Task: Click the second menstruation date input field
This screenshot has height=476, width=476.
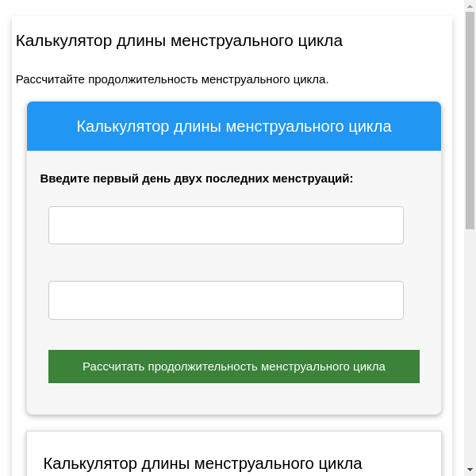Action: point(225,300)
